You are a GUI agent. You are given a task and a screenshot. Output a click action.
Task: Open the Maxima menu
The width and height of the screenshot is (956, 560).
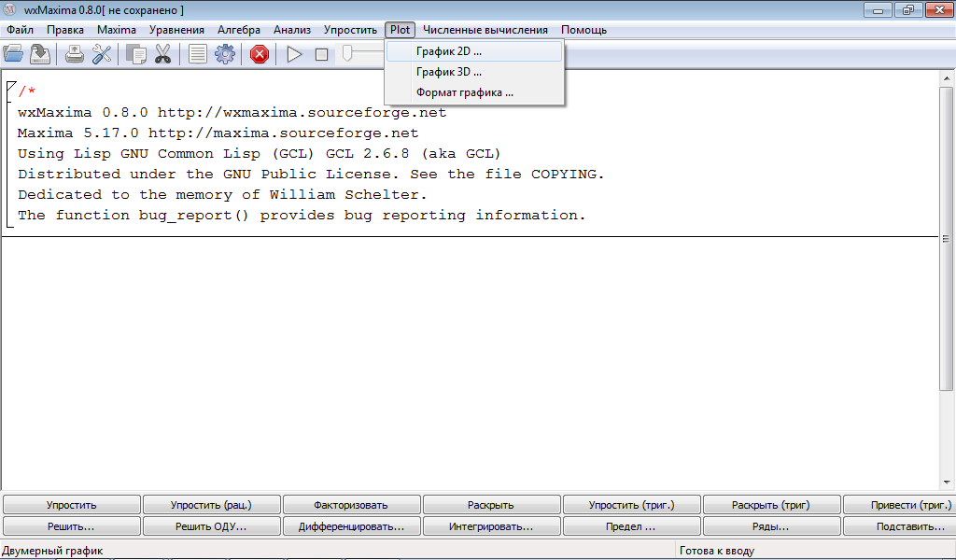tap(117, 30)
